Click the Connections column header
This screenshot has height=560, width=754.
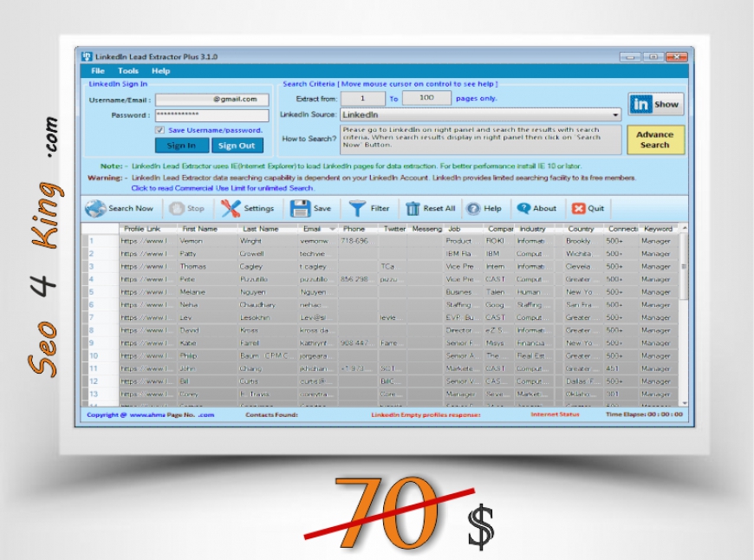coord(622,229)
